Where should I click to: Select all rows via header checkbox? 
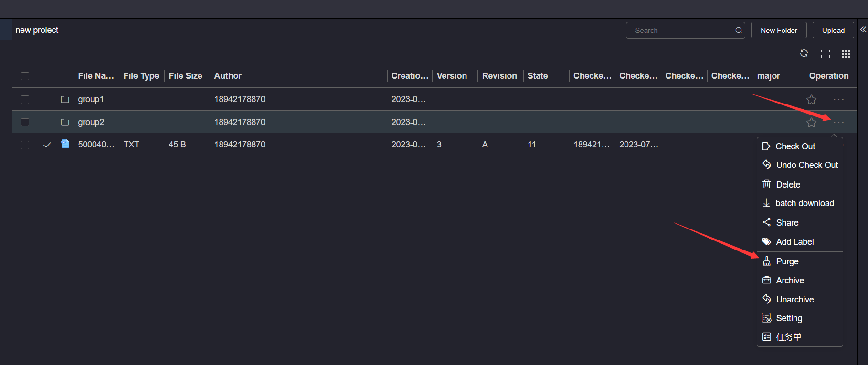[25, 76]
